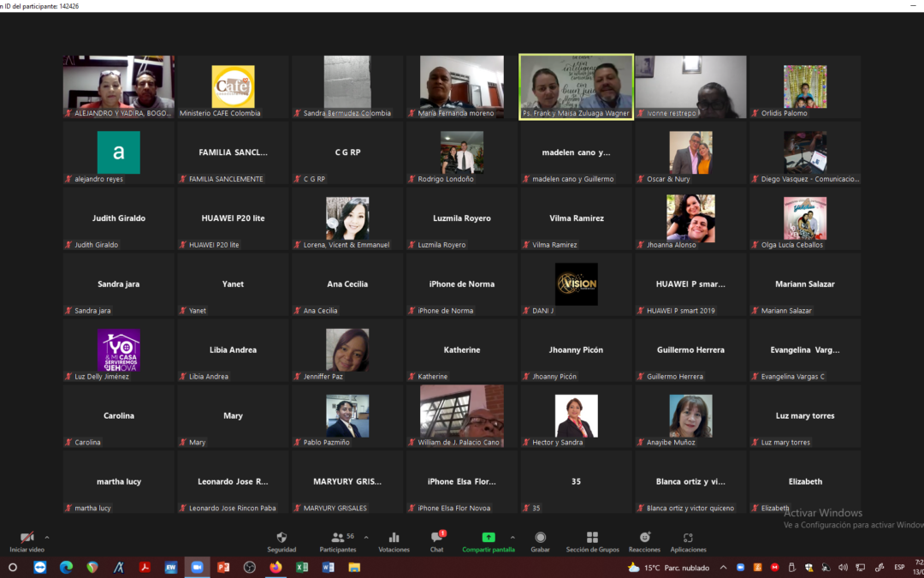This screenshot has height=578, width=924.
Task: Click the DANI J Vision logo tile
Action: (x=576, y=284)
